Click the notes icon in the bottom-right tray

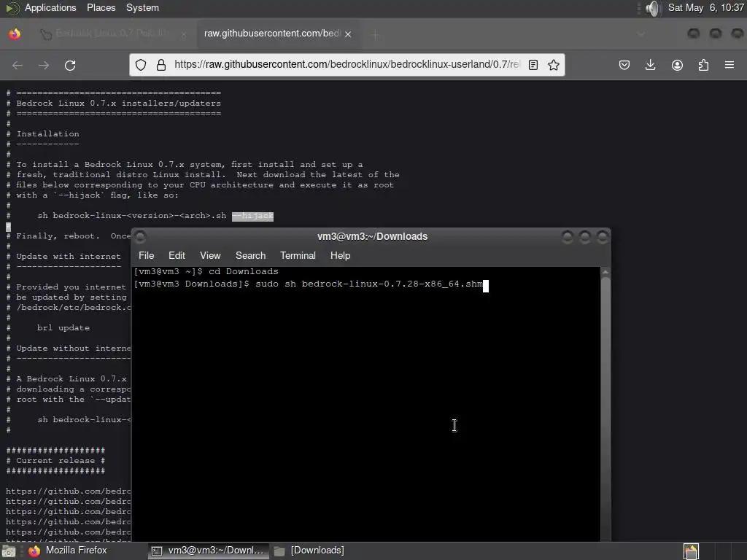coord(691,551)
